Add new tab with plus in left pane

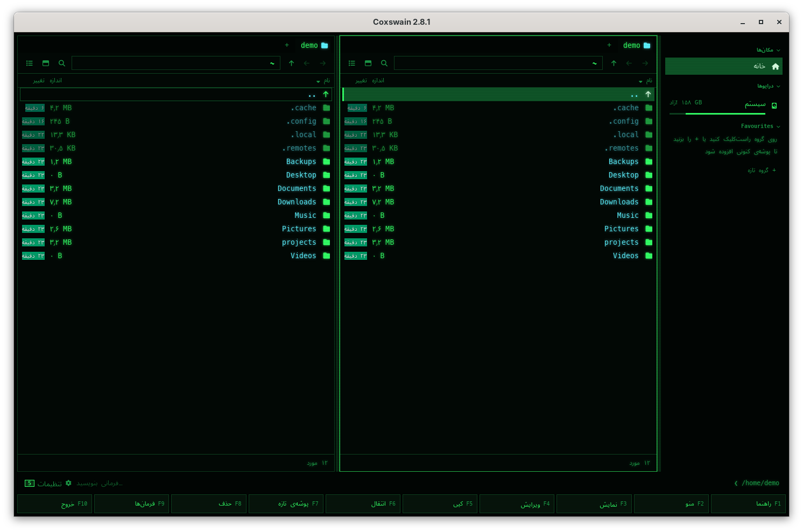pos(287,45)
